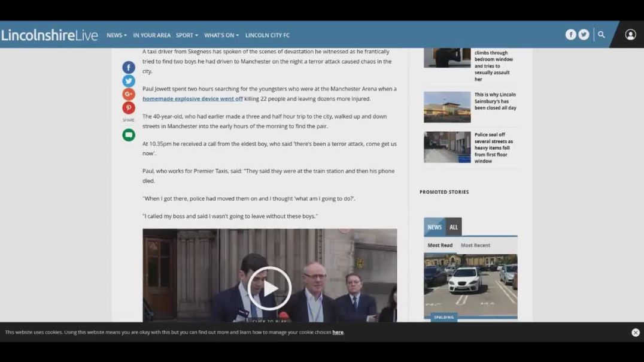Share article on Twitter from sidebar
Screen dimensions: 644x362
tap(129, 81)
